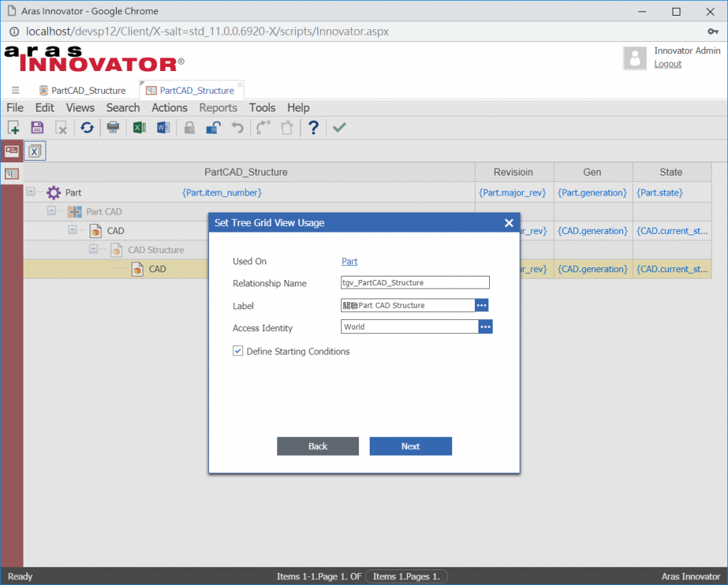Click the PartCAD_Structure column header

(x=249, y=172)
